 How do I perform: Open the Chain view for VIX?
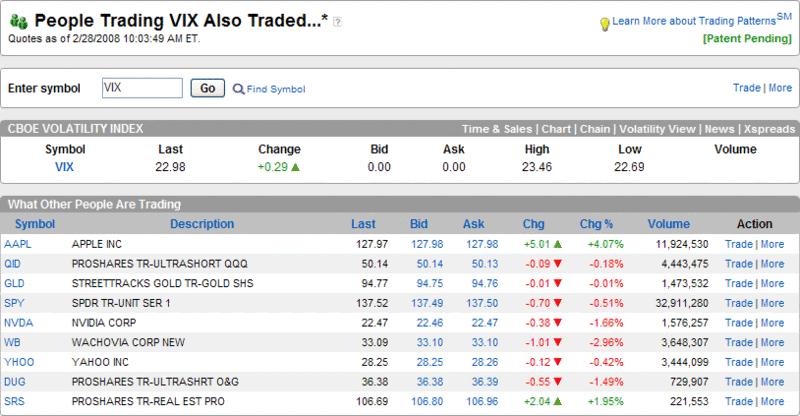595,129
